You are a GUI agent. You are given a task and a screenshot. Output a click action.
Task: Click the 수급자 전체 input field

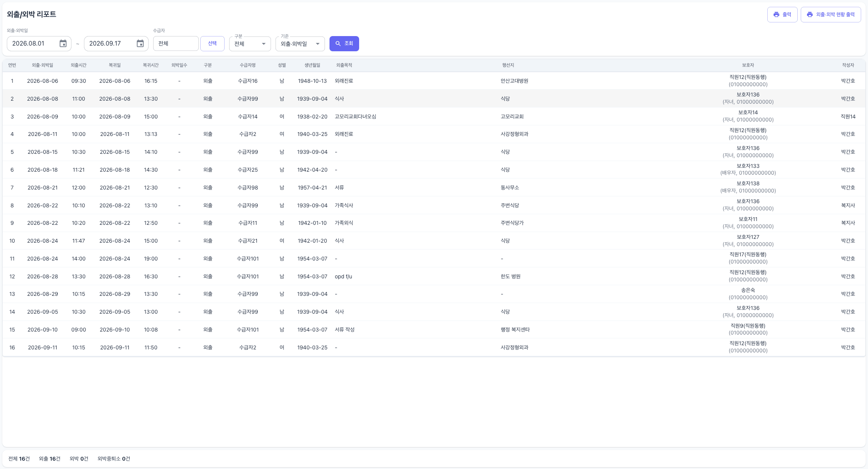pos(176,44)
